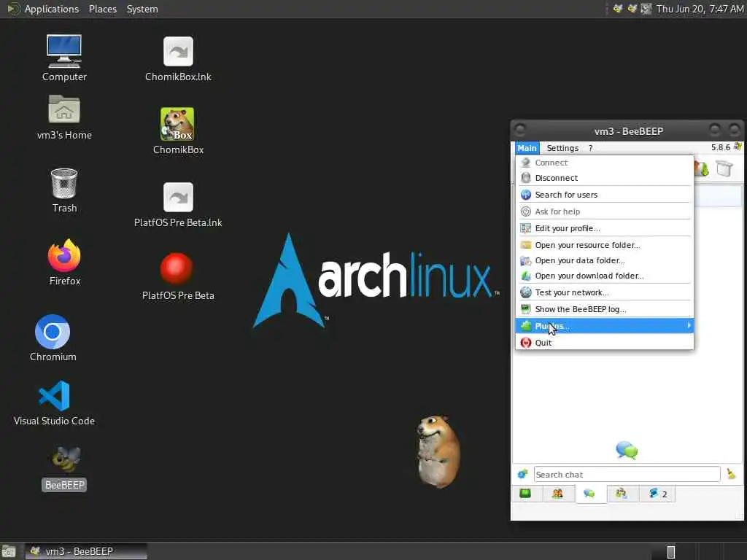Click the broom clear-search icon

tap(731, 474)
